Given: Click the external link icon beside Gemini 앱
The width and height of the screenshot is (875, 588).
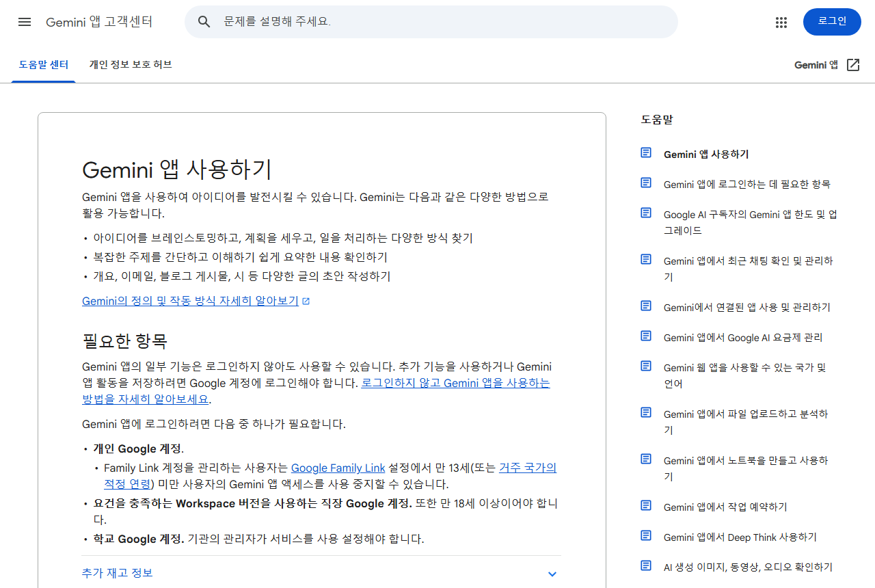Looking at the screenshot, I should [x=853, y=65].
